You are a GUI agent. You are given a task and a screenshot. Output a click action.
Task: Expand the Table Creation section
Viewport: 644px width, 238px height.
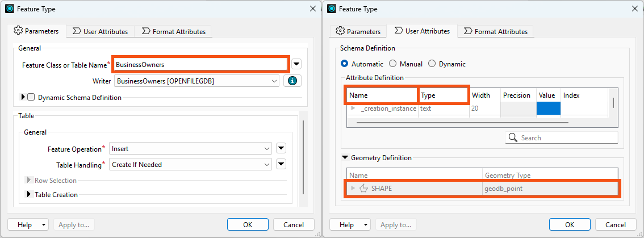pyautogui.click(x=29, y=194)
